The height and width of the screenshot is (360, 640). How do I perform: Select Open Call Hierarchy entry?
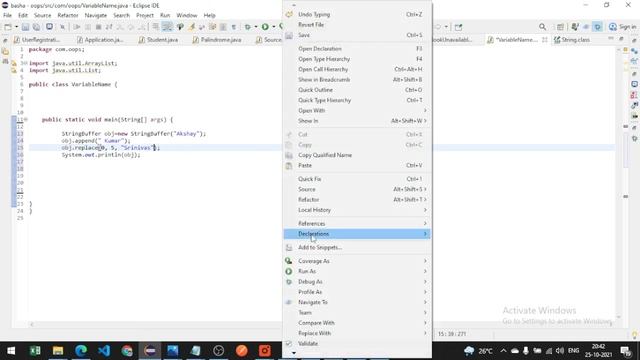pyautogui.click(x=357, y=69)
